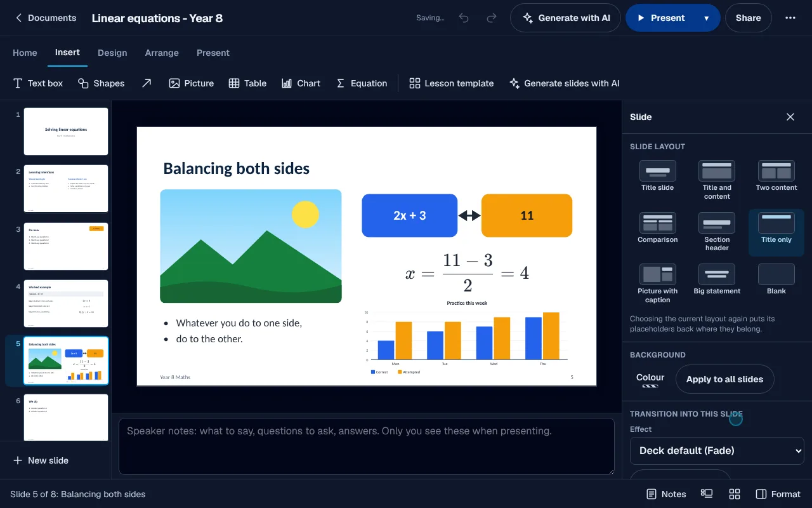Open the transition Effect dropdown

717,450
